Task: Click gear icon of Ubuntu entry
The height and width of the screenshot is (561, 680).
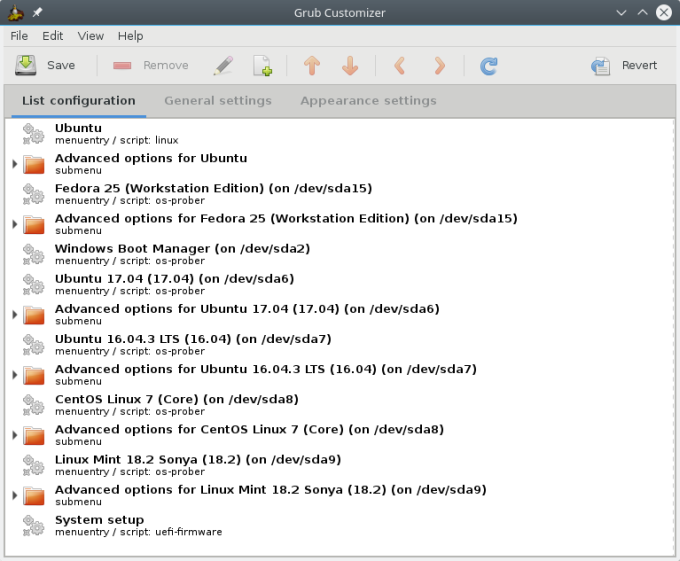Action: click(33, 134)
